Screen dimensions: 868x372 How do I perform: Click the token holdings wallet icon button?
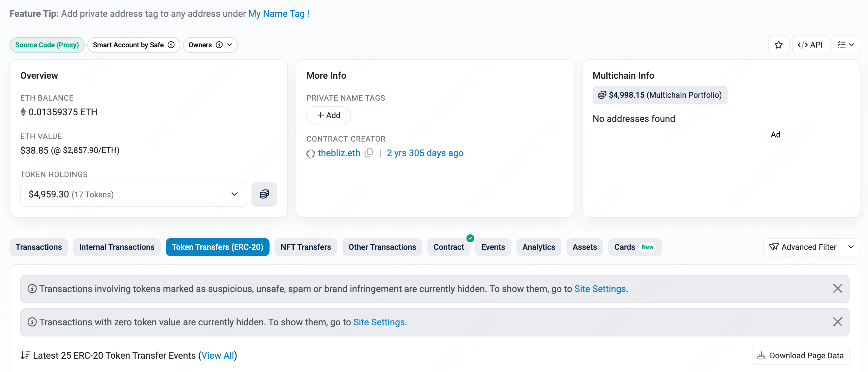264,194
